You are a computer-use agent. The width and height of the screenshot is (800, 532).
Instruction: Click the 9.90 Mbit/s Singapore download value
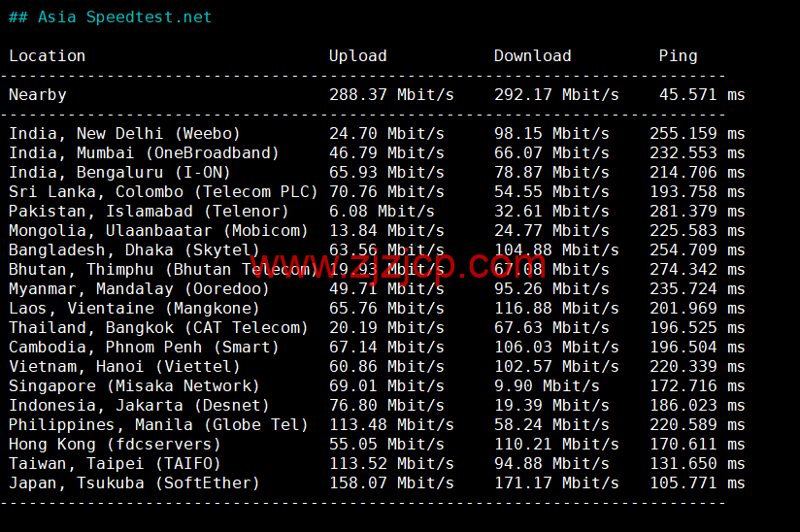click(x=547, y=385)
